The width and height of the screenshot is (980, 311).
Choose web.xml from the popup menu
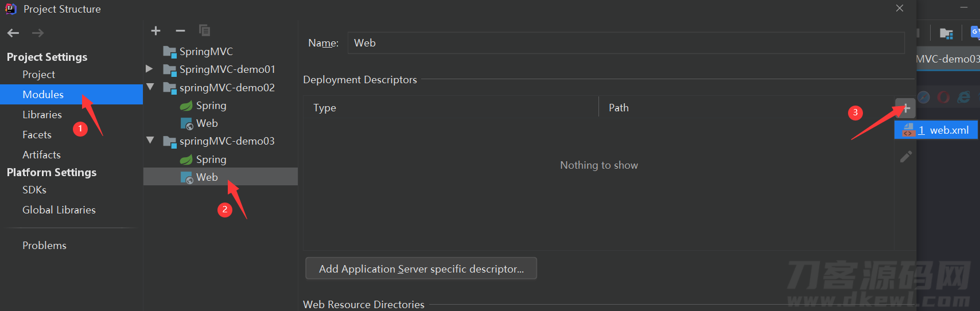point(936,130)
